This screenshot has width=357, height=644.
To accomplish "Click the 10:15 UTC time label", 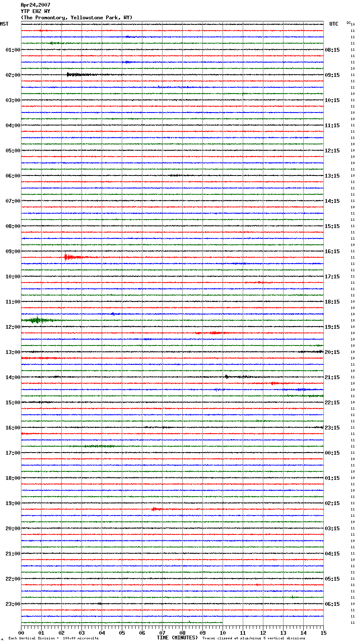I will click(332, 100).
